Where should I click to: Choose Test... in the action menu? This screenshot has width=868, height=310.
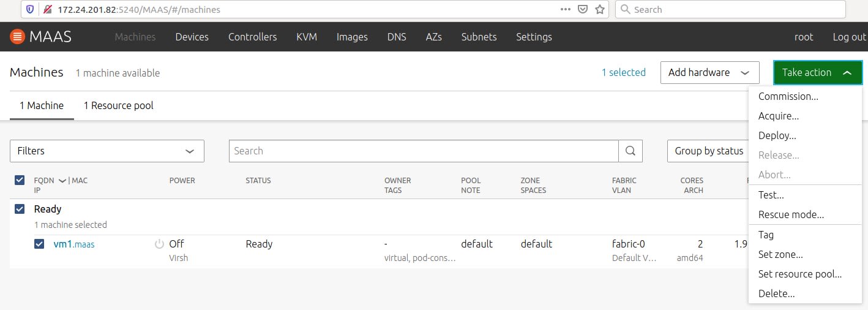coord(805,195)
